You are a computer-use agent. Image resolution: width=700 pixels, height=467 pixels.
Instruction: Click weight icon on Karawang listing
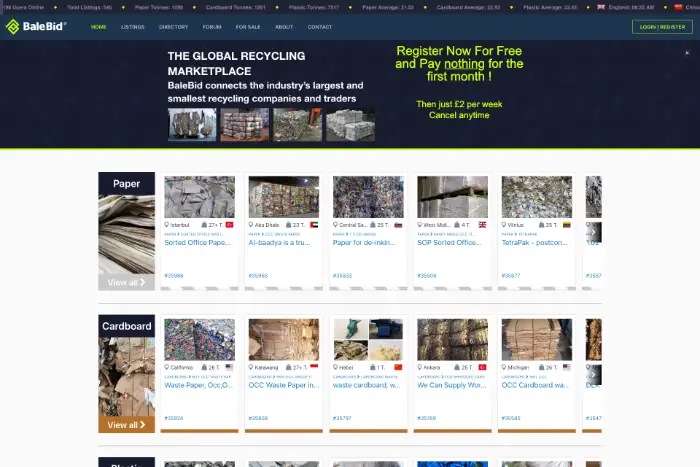pyautogui.click(x=288, y=367)
